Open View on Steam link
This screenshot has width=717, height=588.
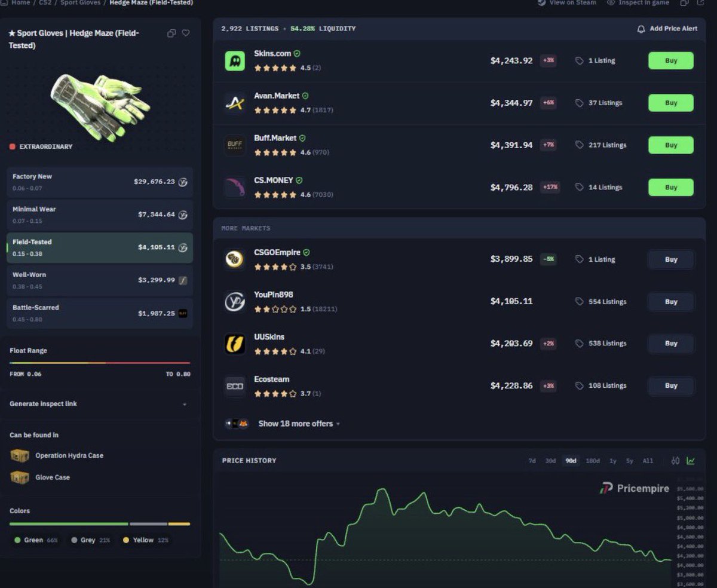point(566,2)
